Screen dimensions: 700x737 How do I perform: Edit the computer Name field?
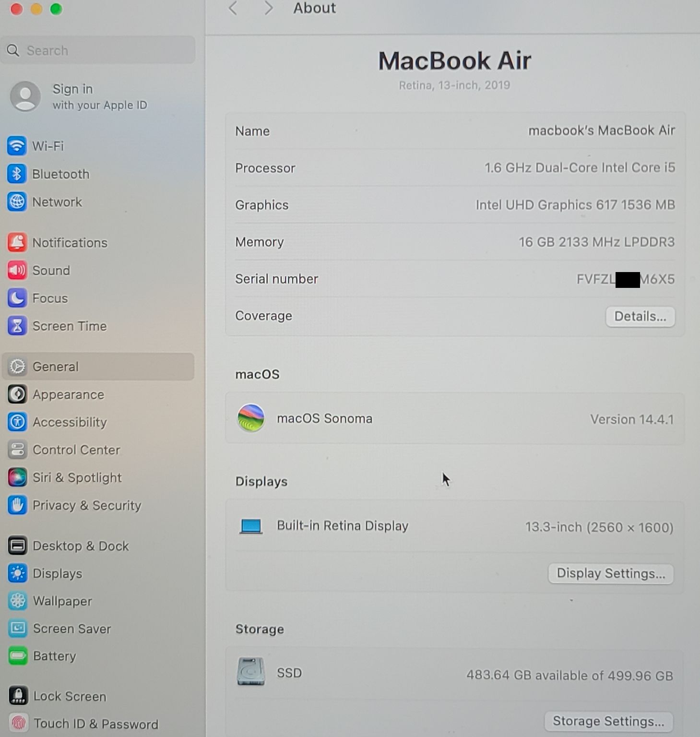[601, 131]
